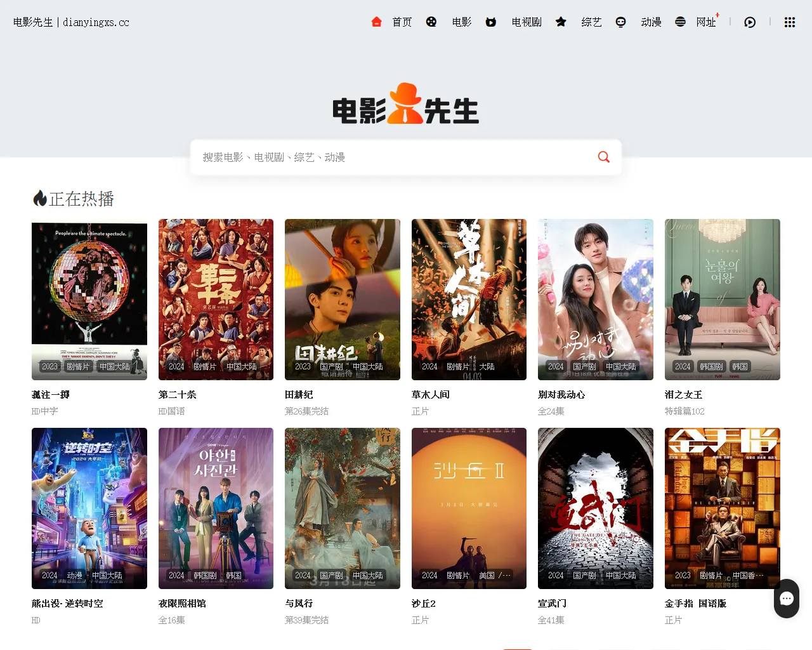812x650 pixels.
Task: Open the 别对我动心 poster thumbnail
Action: [596, 300]
